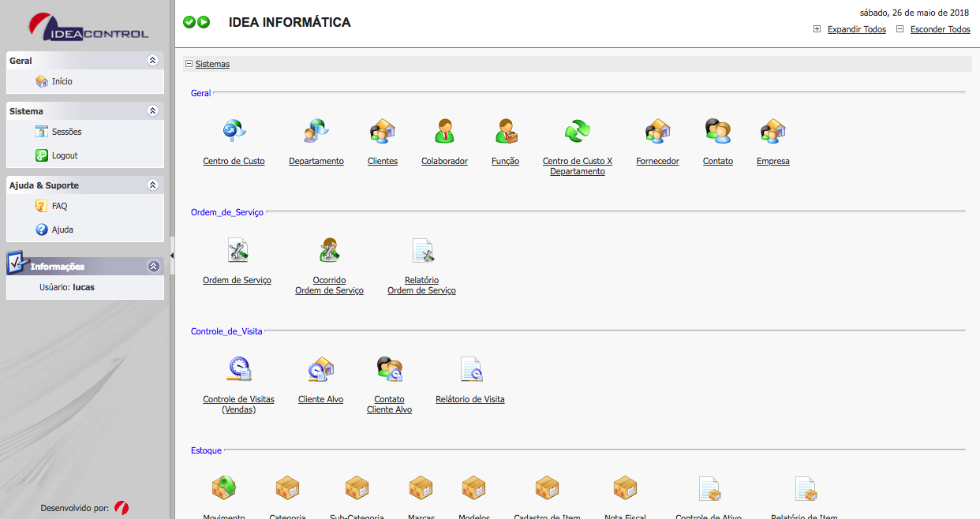Image resolution: width=980 pixels, height=519 pixels.
Task: Choose Logout in the sidebar
Action: 65,155
